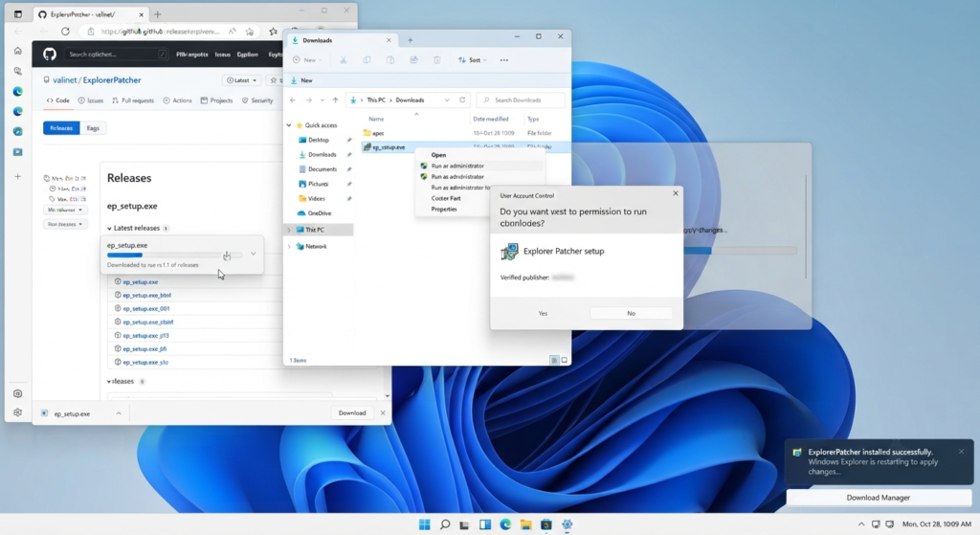The image size is (980, 535).
Task: Open taskbar clock Mon, Oct 28
Action: [x=936, y=524]
